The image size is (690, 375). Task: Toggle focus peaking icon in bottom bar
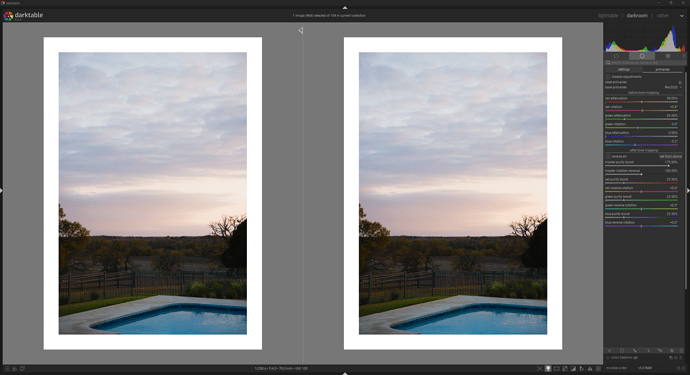click(x=540, y=368)
